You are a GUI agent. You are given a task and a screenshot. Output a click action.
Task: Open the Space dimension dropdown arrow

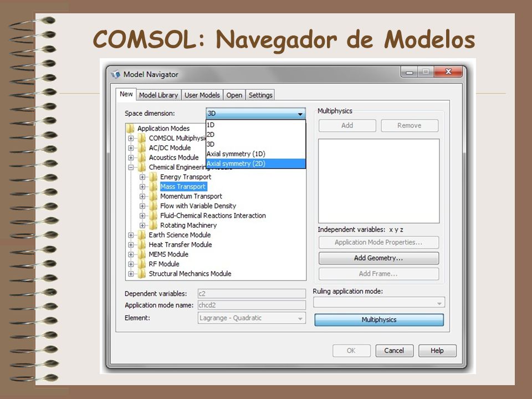click(300, 114)
